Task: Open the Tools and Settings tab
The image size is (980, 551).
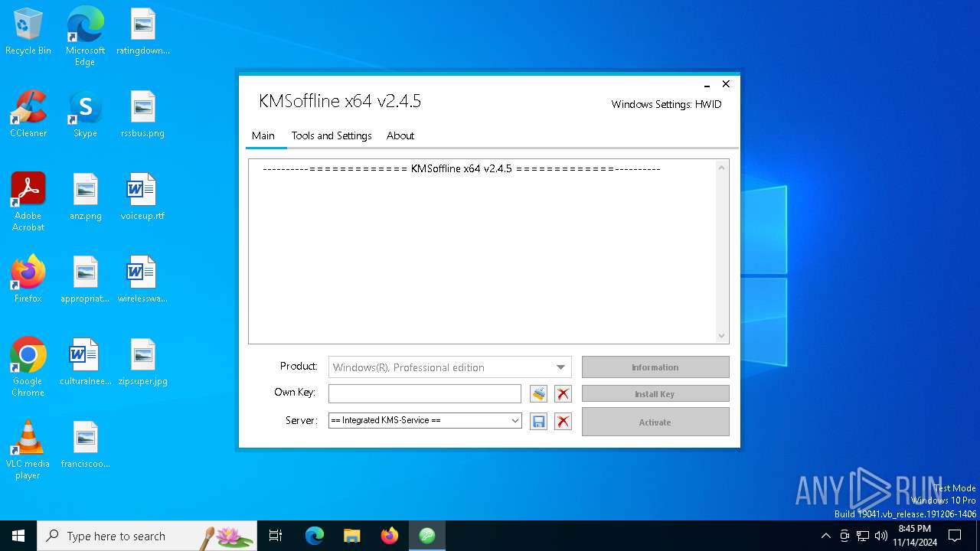Action: tap(332, 135)
